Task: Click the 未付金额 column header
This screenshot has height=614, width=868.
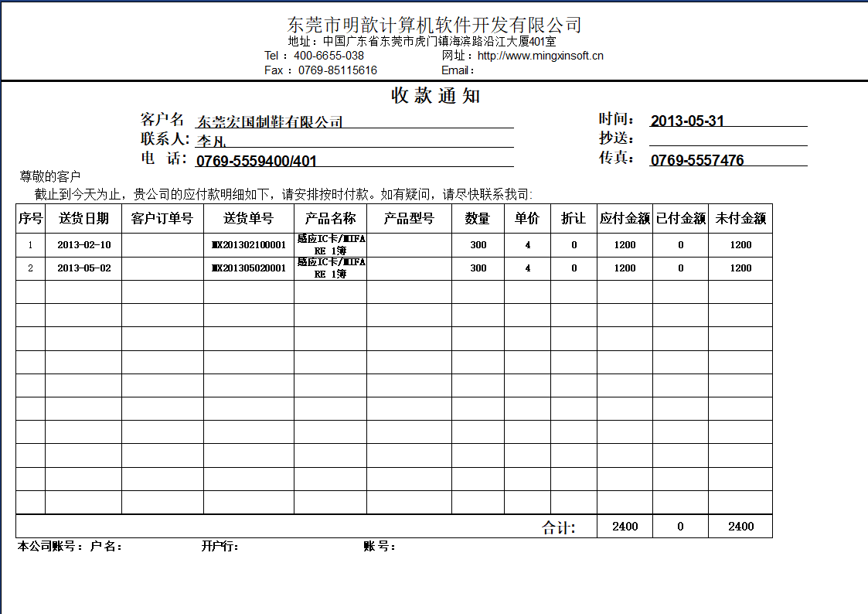Action: (x=740, y=219)
